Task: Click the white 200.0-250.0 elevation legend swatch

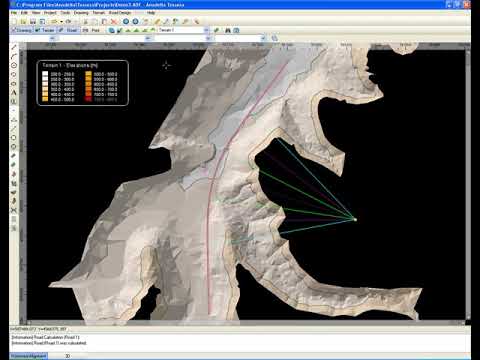Action: [45, 74]
